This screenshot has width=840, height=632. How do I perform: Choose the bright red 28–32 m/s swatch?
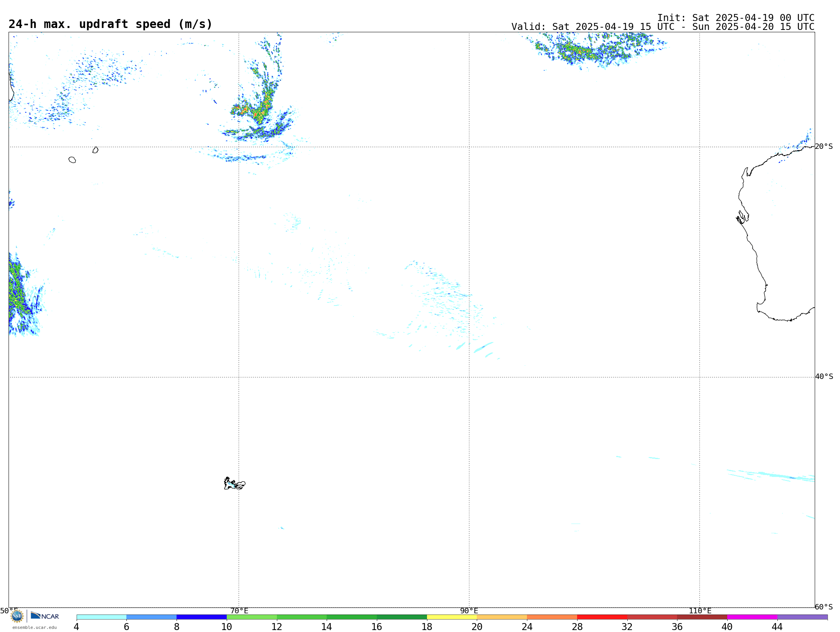602,617
